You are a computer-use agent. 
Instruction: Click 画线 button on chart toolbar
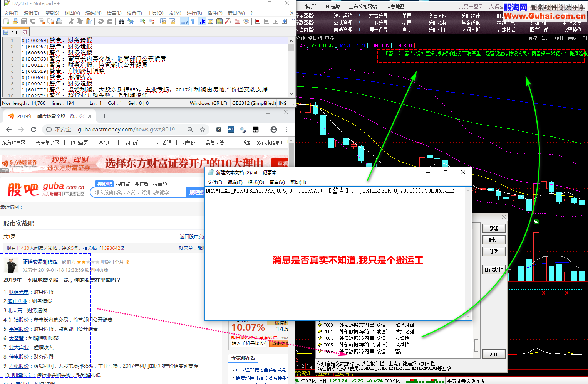pyautogui.click(x=573, y=38)
